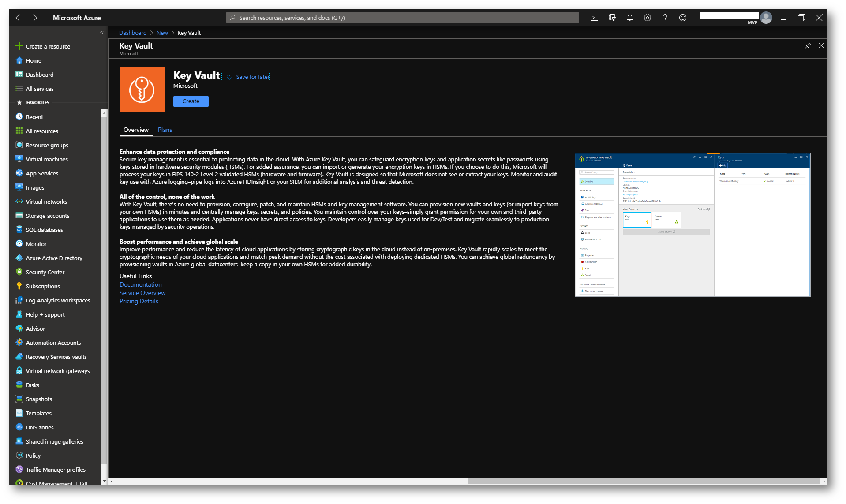Open Shared image galleries in sidebar
The height and width of the screenshot is (504, 846).
pyautogui.click(x=56, y=441)
